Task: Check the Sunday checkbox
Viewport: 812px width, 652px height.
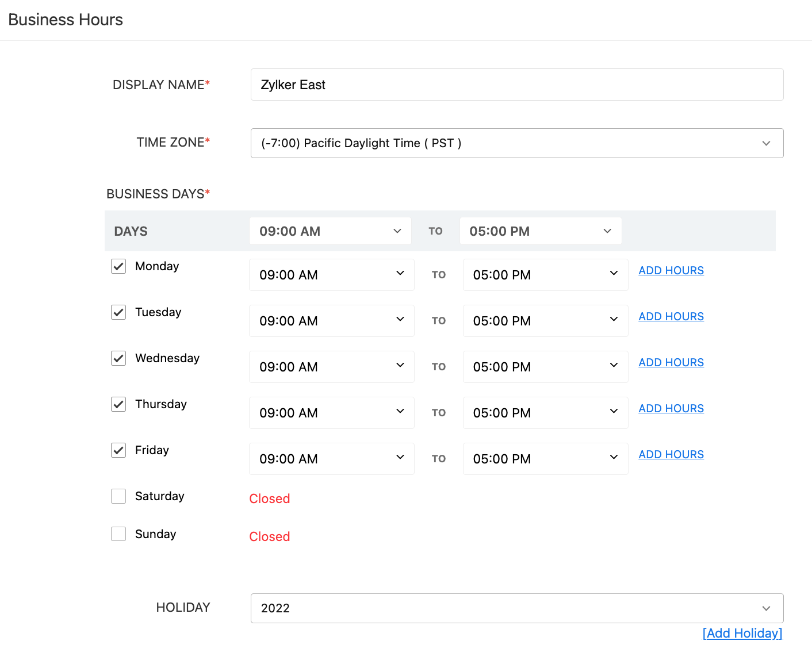Action: (118, 534)
